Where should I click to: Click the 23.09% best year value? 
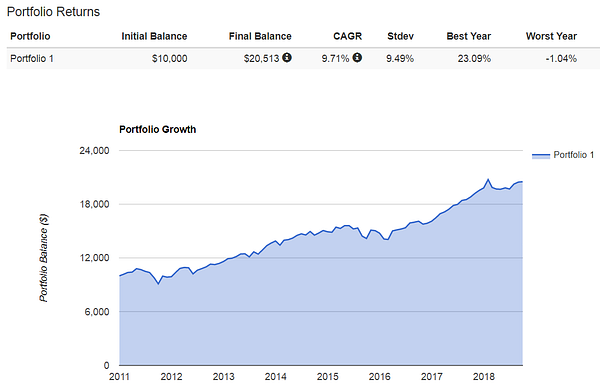point(474,59)
